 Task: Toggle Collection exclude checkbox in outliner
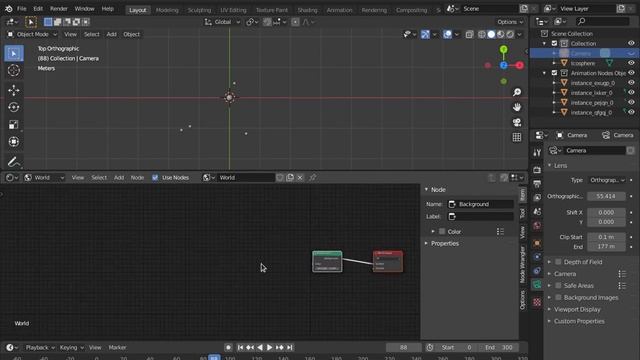(x=554, y=43)
